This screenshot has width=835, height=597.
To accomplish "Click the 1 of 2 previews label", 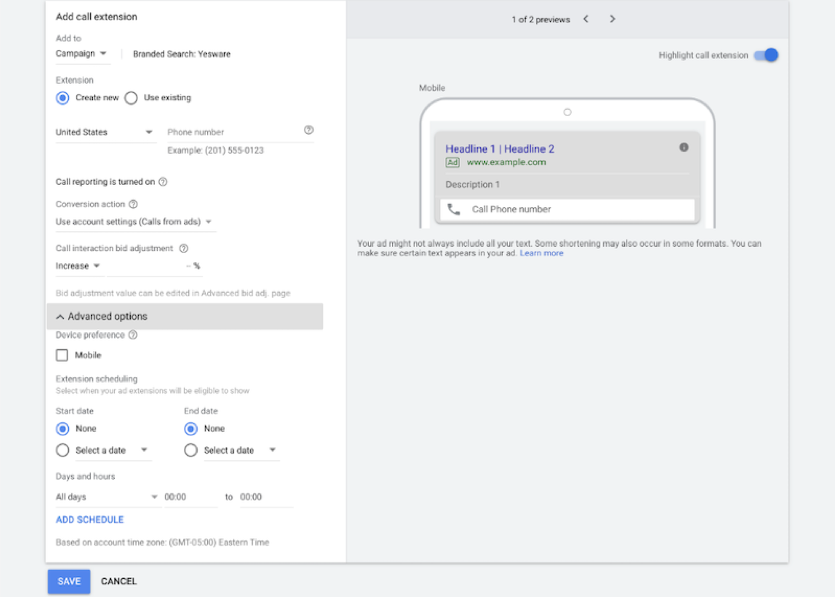I will tap(541, 20).
